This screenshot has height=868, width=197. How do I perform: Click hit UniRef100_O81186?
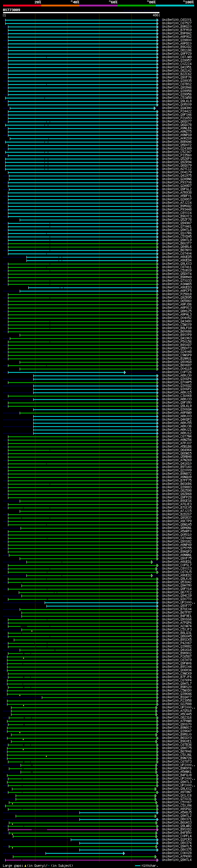pos(176,50)
